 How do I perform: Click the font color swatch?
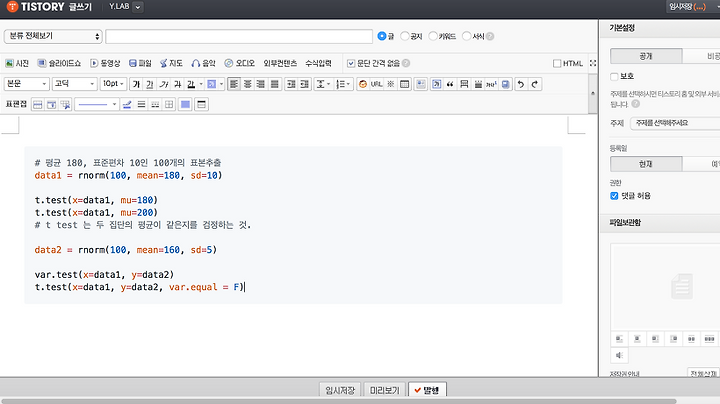[x=191, y=84]
